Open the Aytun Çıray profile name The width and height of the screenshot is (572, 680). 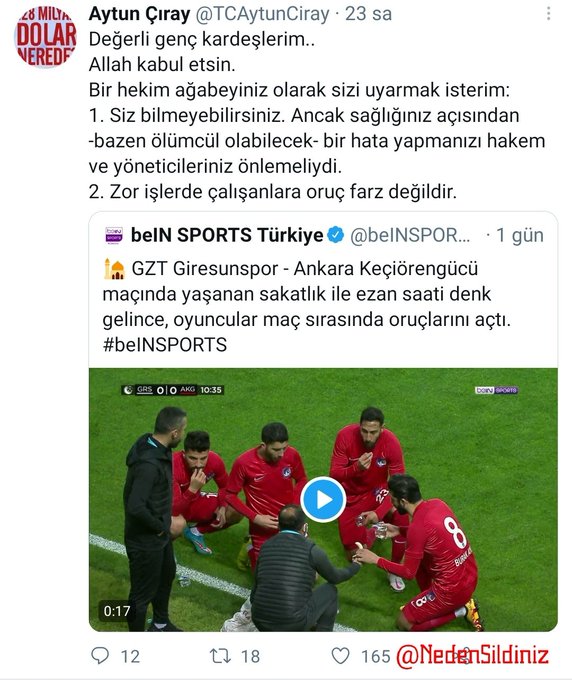(139, 14)
